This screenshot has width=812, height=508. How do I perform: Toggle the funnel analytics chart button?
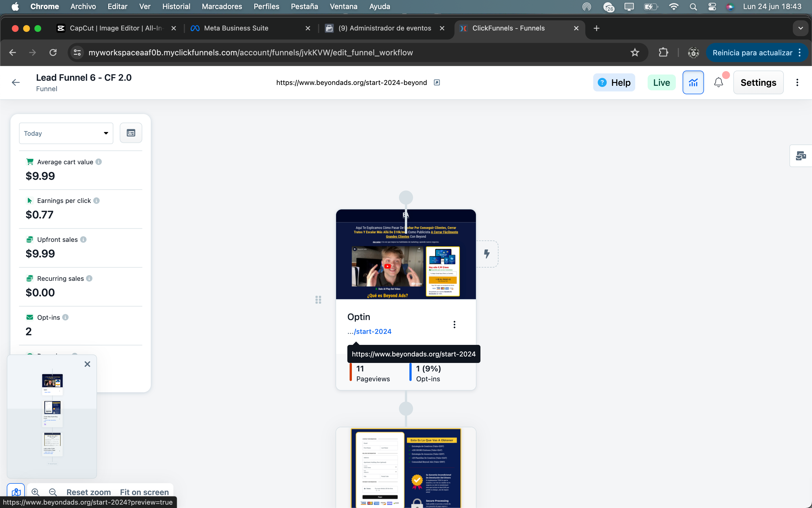click(x=693, y=82)
